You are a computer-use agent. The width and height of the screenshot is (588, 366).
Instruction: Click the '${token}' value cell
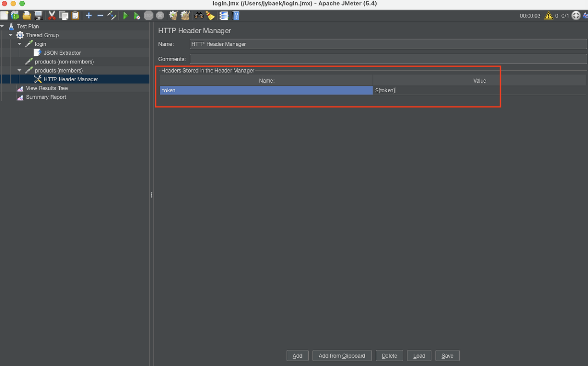pos(480,90)
